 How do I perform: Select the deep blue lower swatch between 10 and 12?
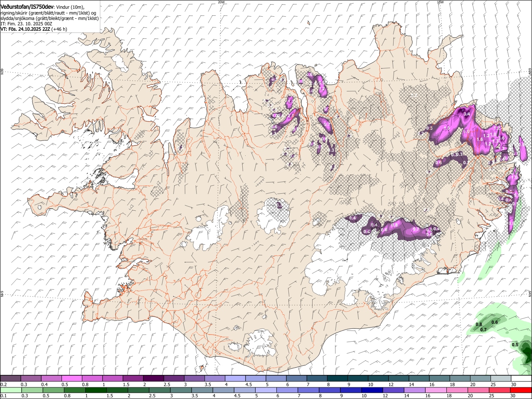click(373, 390)
